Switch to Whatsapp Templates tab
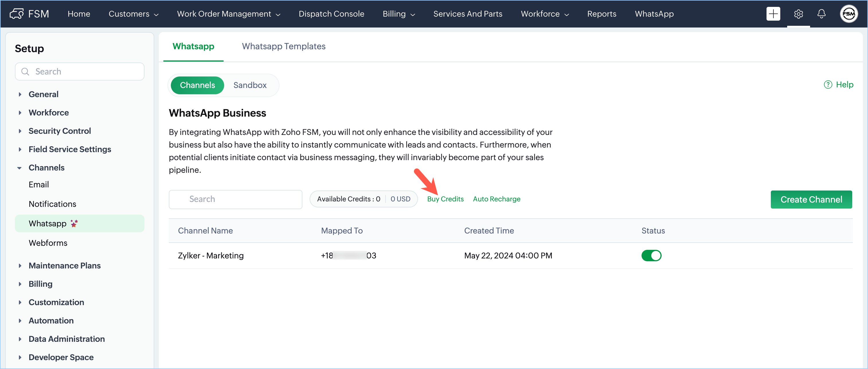The image size is (868, 369). pyautogui.click(x=284, y=46)
